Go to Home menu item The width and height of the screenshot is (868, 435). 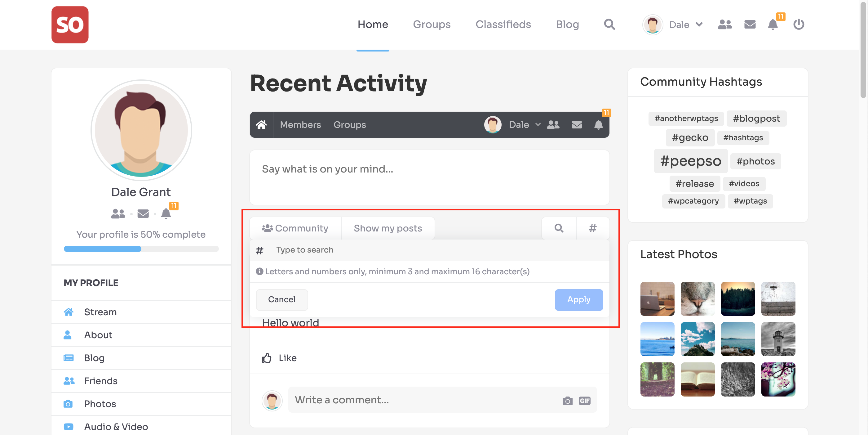point(373,24)
